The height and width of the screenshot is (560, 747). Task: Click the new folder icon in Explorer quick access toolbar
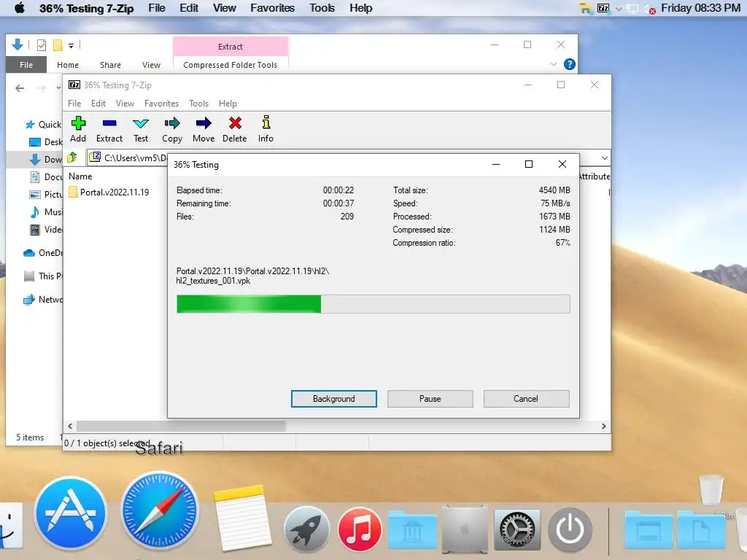pos(58,45)
